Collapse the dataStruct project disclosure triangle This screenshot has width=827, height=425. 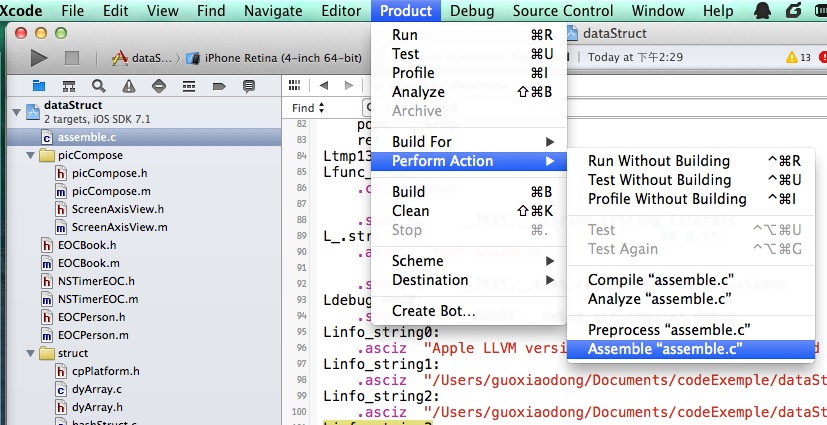(x=16, y=112)
